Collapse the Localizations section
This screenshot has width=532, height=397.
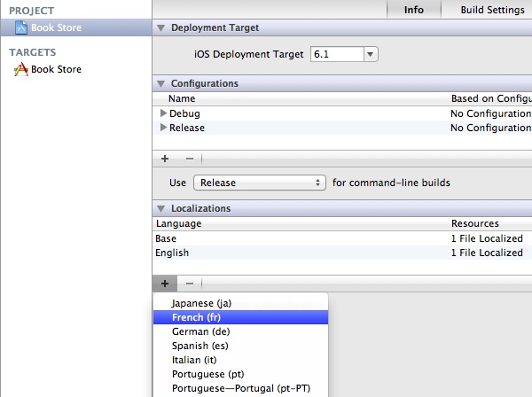click(160, 209)
